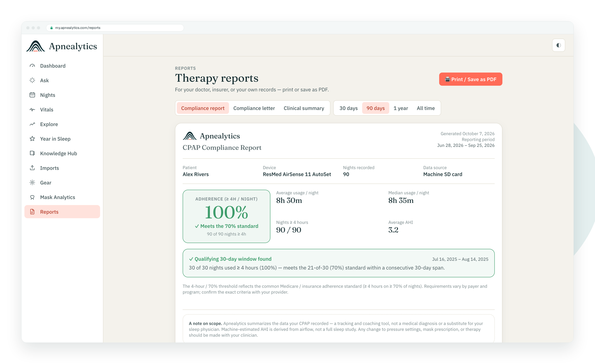Click the browser address bar URL
The width and height of the screenshot is (595, 364).
point(78,28)
